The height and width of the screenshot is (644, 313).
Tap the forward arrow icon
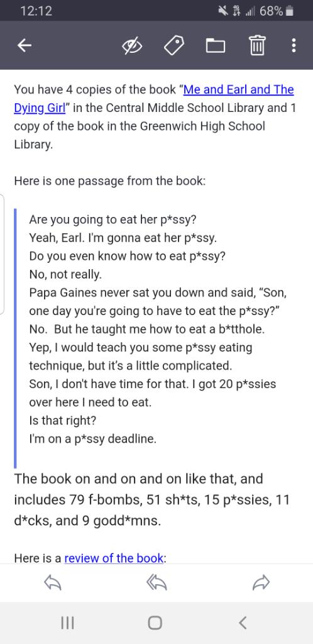click(x=260, y=582)
